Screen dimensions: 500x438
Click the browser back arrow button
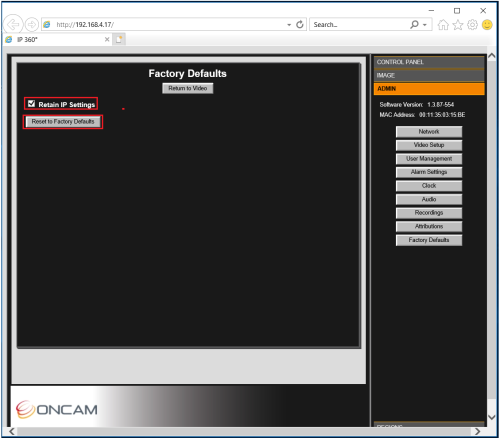[13, 24]
